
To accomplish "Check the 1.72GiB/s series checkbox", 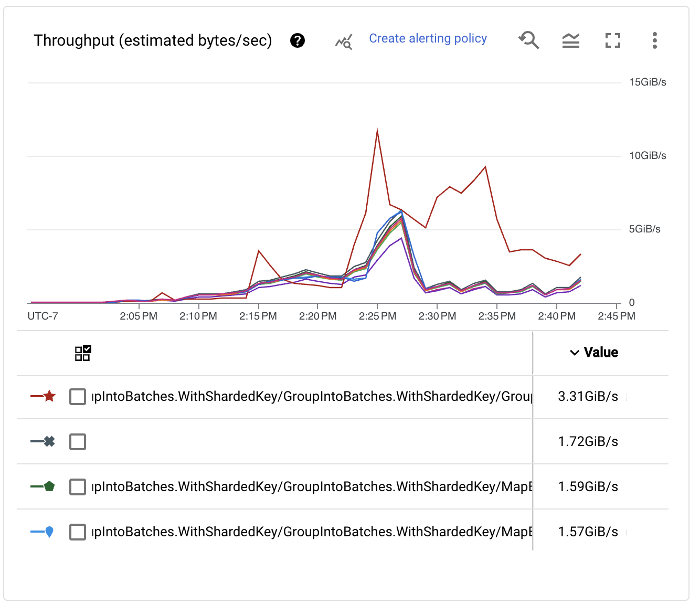I will (78, 442).
